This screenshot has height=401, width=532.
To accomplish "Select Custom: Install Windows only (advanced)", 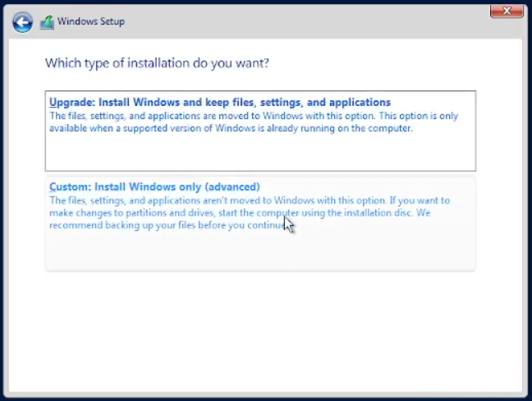I will [154, 187].
